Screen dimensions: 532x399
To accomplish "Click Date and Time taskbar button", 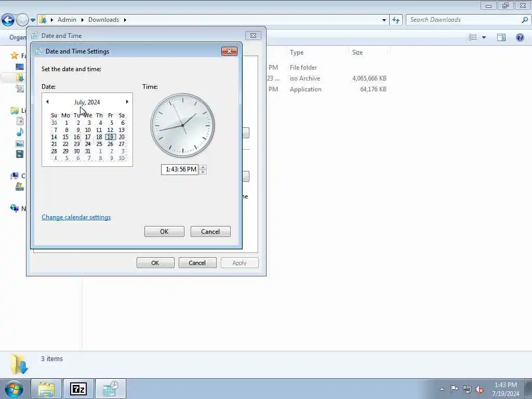I will click(111, 389).
